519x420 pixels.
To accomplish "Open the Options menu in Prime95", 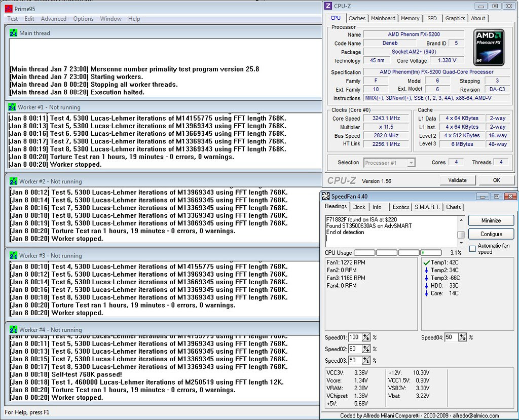I will (x=84, y=19).
